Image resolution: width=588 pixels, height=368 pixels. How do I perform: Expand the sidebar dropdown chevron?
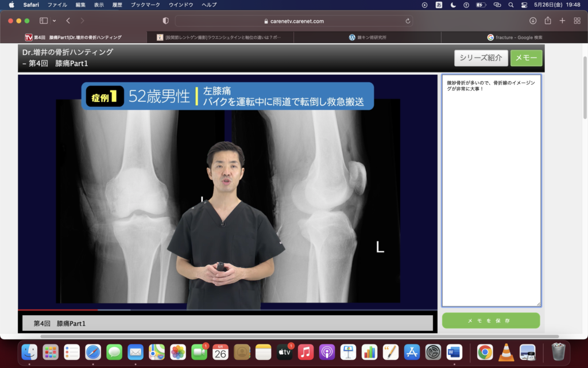(54, 21)
